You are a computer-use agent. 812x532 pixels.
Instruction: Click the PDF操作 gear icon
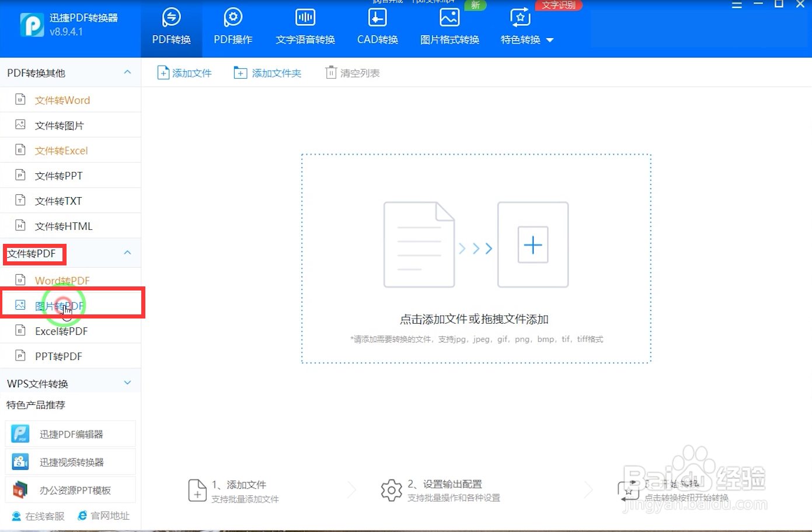[233, 17]
